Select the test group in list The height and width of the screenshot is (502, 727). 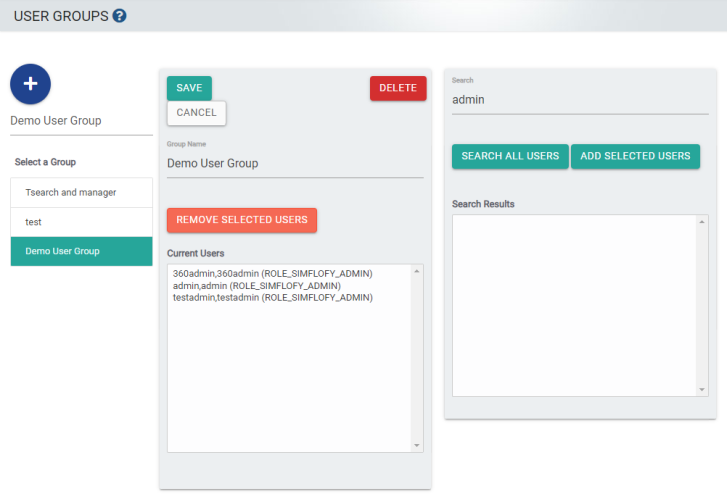[81, 222]
